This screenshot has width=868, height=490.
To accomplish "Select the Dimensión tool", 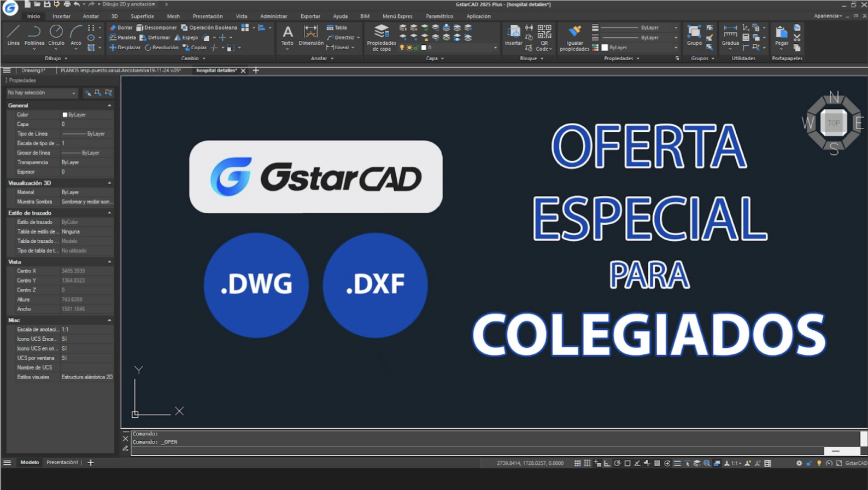I will click(x=311, y=35).
